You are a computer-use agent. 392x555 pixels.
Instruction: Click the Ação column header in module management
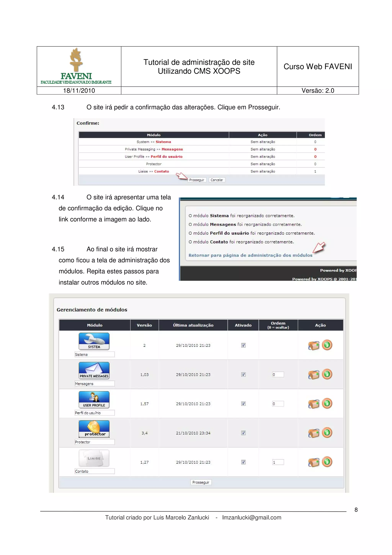[x=320, y=325]
